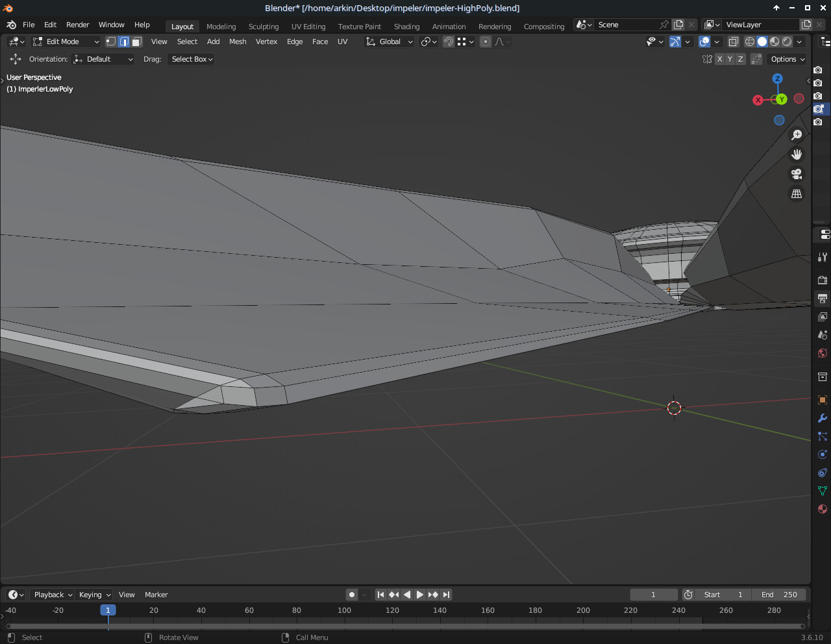This screenshot has width=831, height=644.
Task: Switch to face select mode
Action: coord(136,42)
